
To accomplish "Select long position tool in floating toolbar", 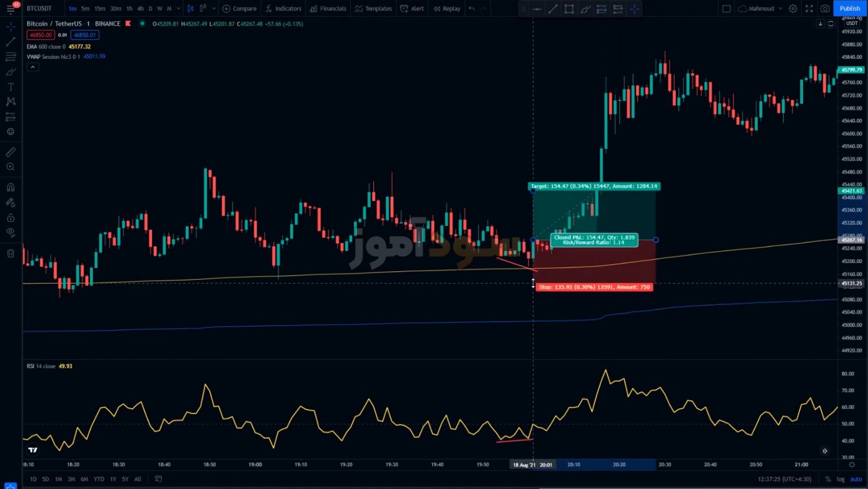I will pos(601,9).
